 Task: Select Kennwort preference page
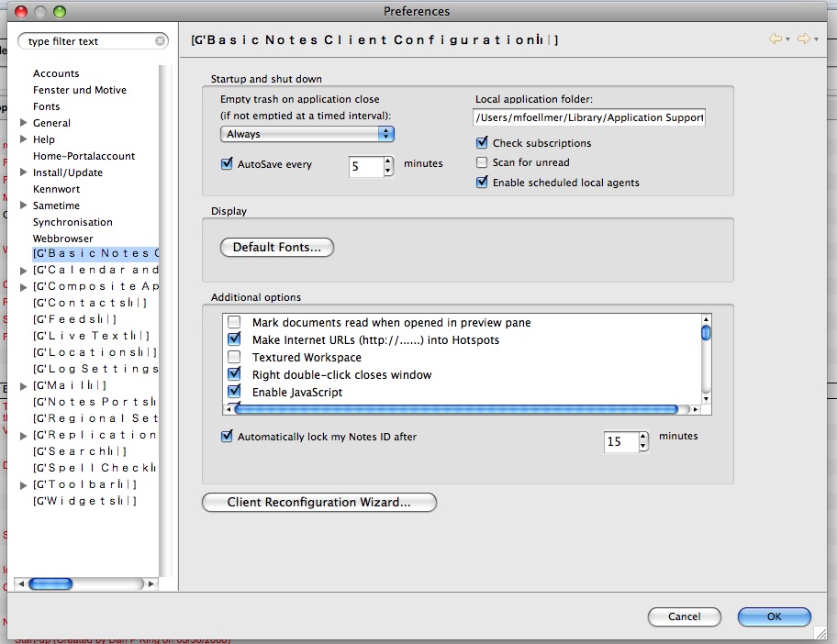57,189
